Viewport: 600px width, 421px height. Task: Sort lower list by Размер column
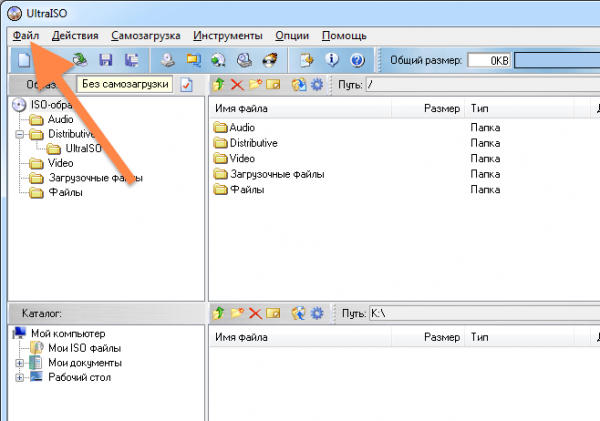pyautogui.click(x=428, y=337)
